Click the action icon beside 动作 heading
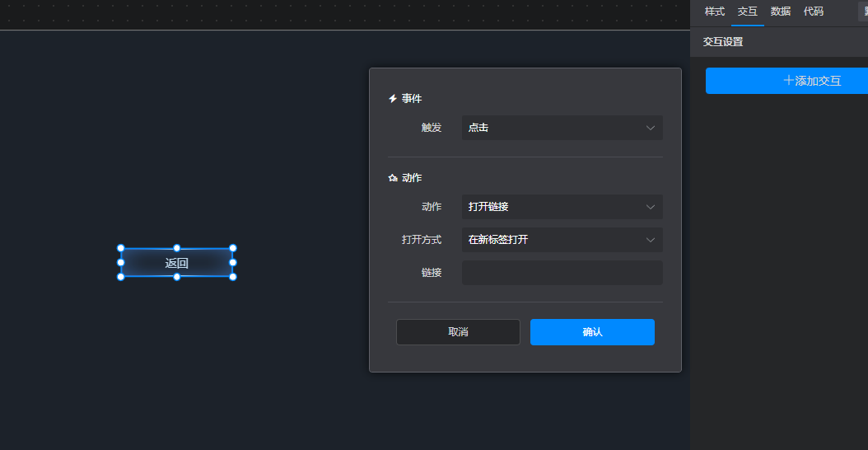Image resolution: width=868 pixels, height=450 pixels. point(393,178)
